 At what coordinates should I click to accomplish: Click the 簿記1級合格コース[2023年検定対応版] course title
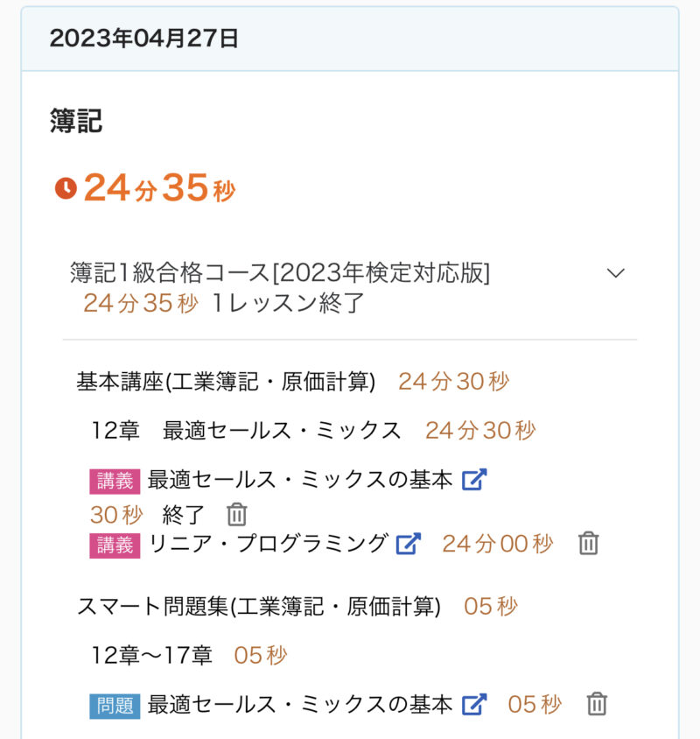click(x=280, y=273)
